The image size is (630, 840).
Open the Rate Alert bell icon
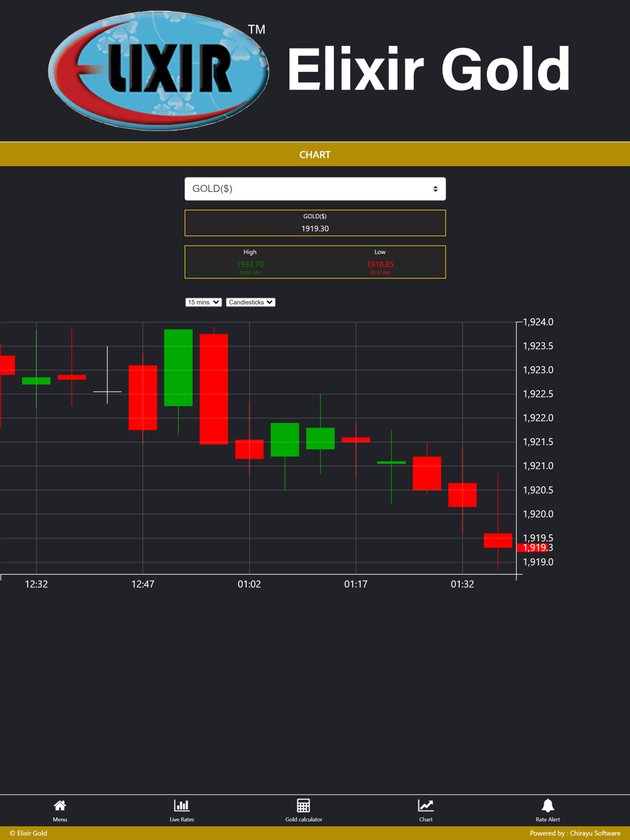coord(547,805)
